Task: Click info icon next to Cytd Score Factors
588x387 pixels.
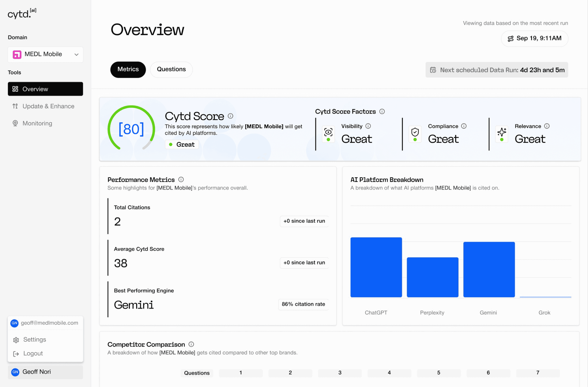Action: (382, 112)
